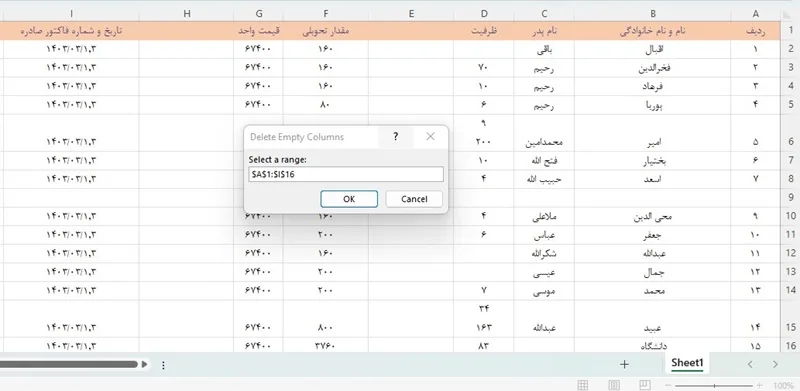The height and width of the screenshot is (391, 800).
Task: Click the delivery amount cell '۳۷۶۰'
Action: [x=326, y=346]
